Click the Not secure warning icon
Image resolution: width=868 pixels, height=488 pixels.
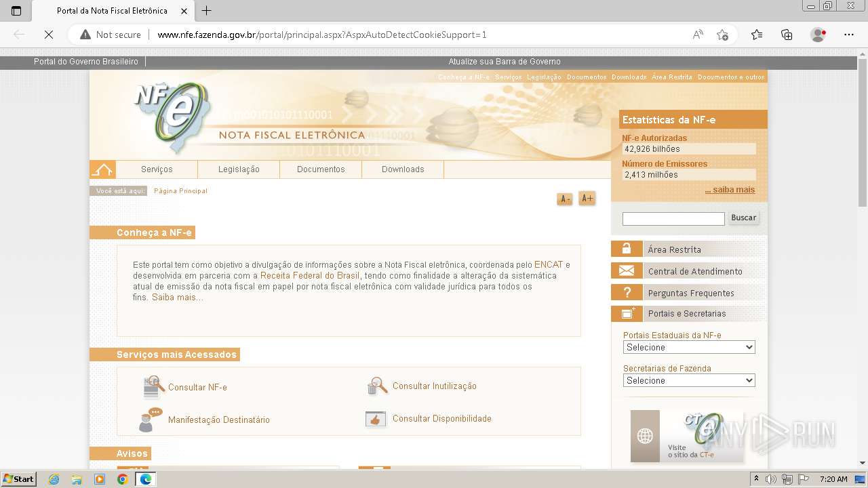click(85, 35)
